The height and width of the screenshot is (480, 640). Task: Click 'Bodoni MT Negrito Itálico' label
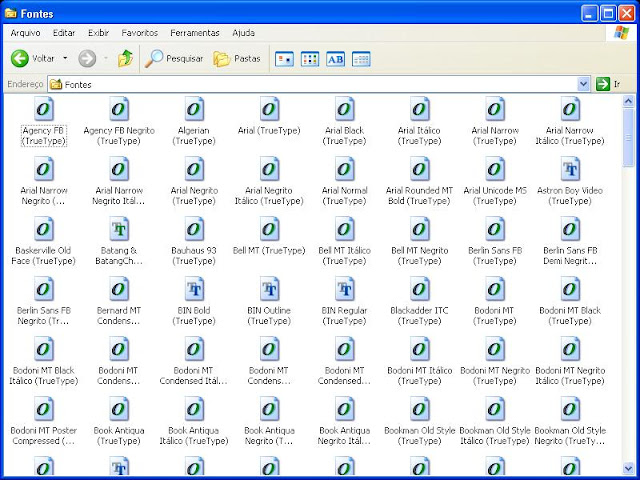[570, 376]
